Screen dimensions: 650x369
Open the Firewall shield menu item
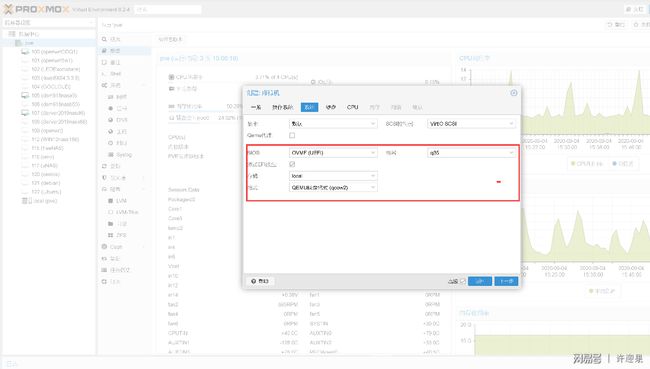[114, 178]
